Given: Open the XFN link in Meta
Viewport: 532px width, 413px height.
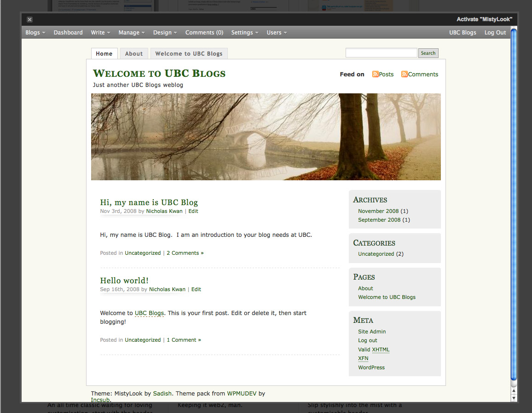Looking at the screenshot, I should pyautogui.click(x=363, y=358).
